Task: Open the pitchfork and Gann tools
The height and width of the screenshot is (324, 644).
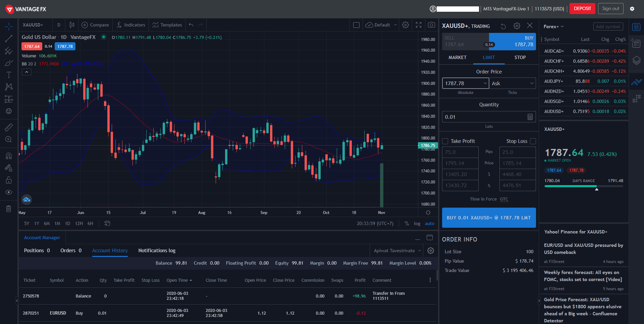Action: coord(9,51)
